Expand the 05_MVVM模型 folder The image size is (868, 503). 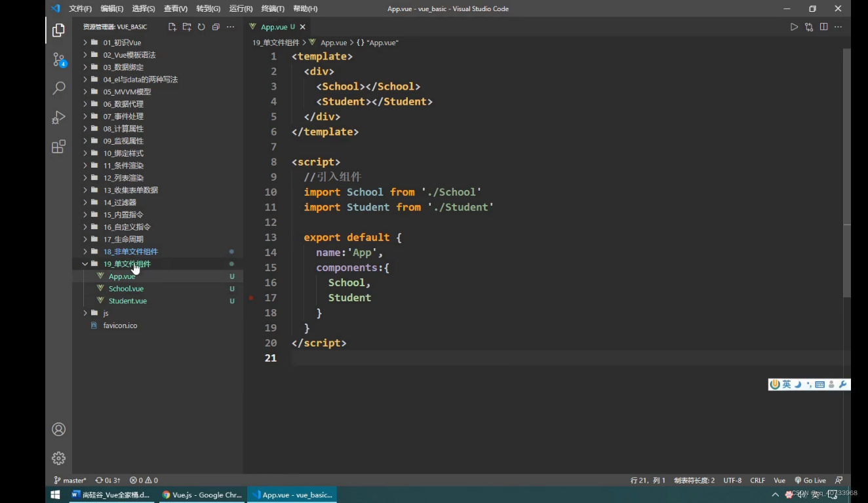[157, 92]
